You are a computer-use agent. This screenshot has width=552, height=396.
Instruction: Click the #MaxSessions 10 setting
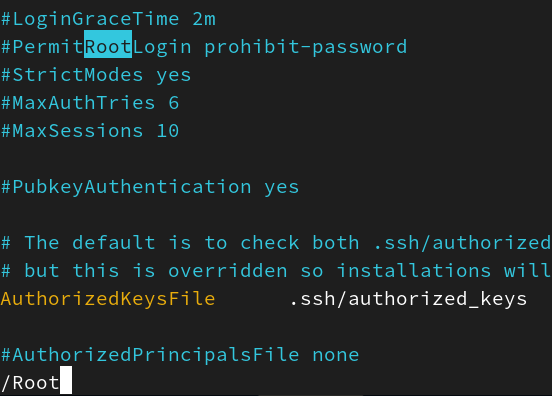(x=90, y=131)
